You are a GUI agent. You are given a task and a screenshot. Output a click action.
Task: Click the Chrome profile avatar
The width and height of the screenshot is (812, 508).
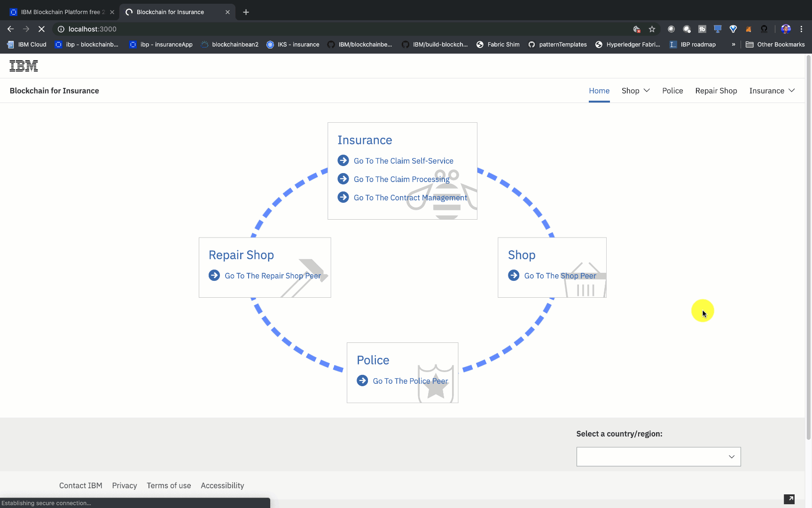point(786,29)
